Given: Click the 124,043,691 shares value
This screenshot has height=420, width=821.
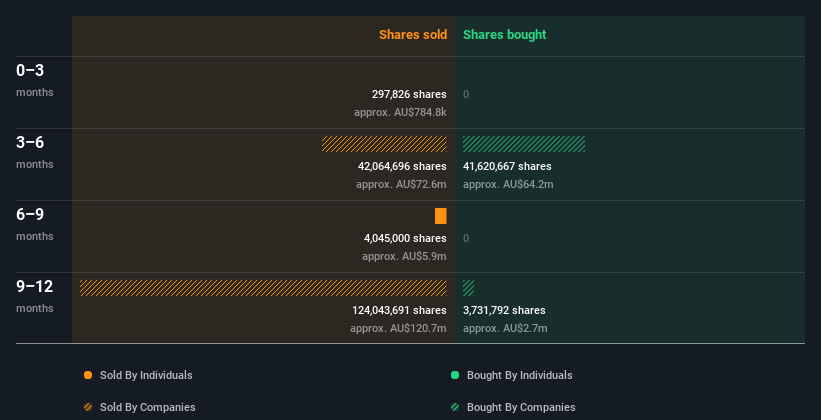Looking at the screenshot, I should tap(399, 310).
